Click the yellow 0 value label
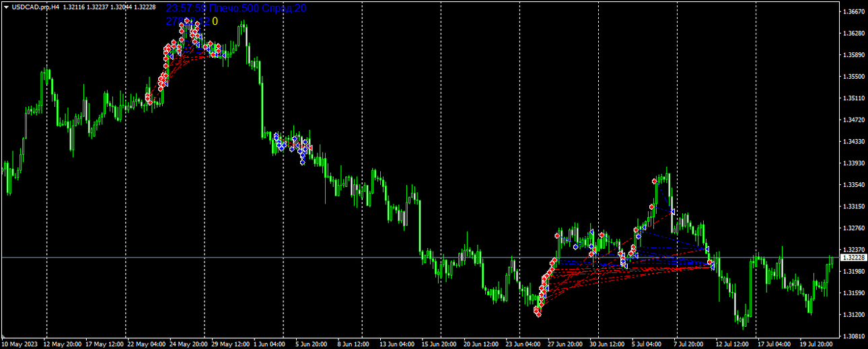868x349 pixels. pos(215,22)
